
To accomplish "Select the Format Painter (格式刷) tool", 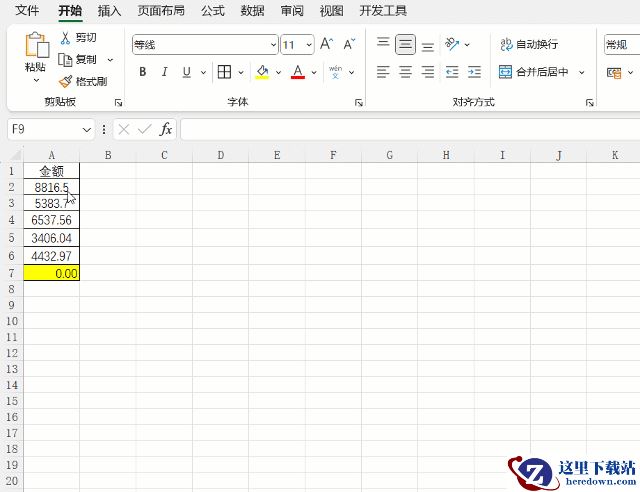I will (66, 81).
